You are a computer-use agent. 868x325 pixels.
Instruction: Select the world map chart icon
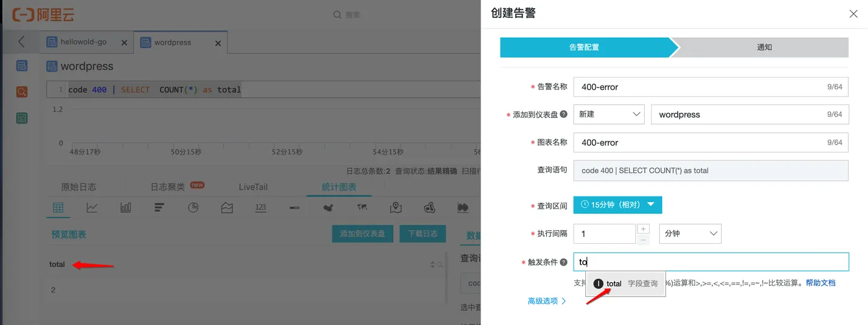tap(362, 208)
